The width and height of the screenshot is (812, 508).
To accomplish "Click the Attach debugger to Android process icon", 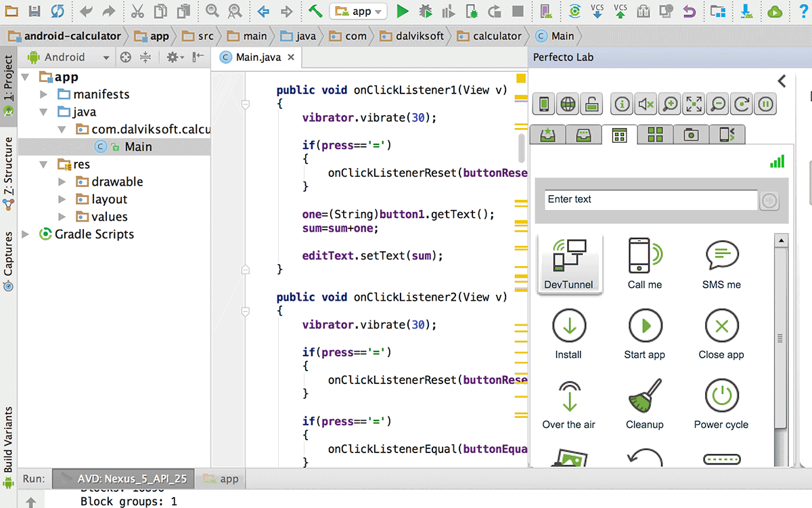I will click(472, 11).
